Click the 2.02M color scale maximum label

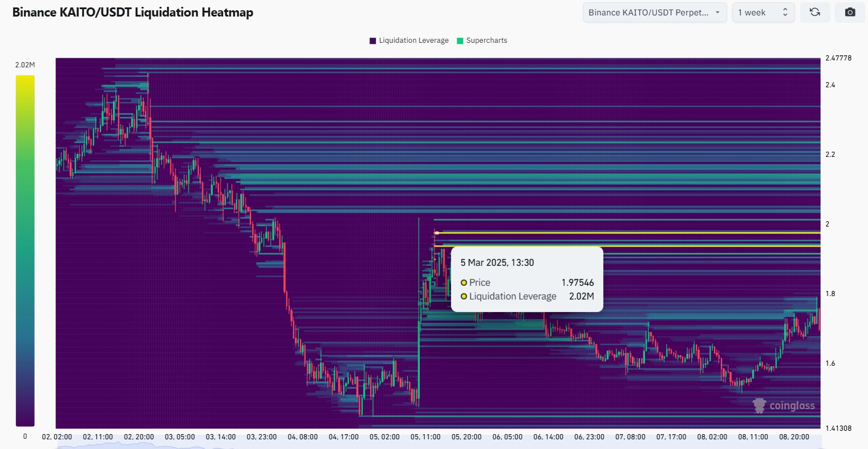click(x=25, y=65)
